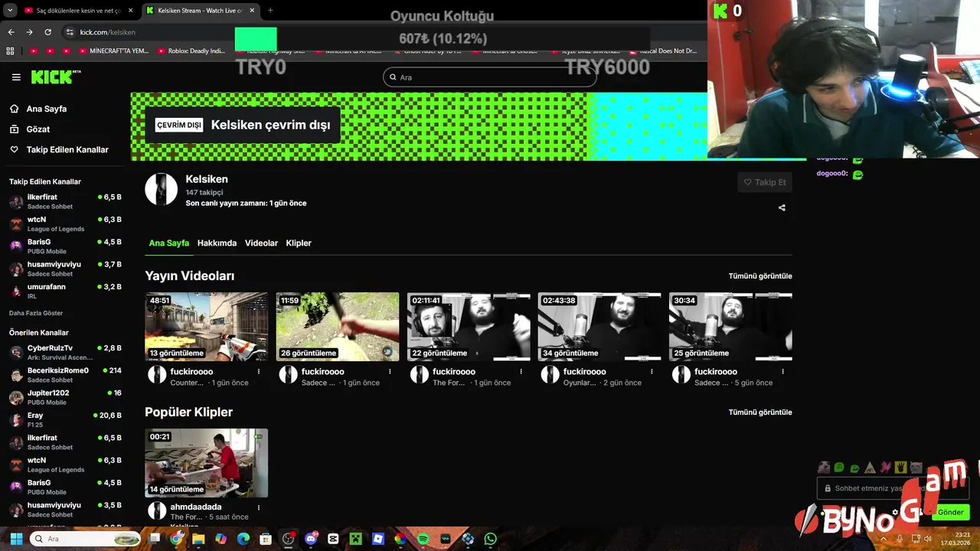Open Minecraft from the taskbar
The image size is (980, 551).
click(x=355, y=539)
